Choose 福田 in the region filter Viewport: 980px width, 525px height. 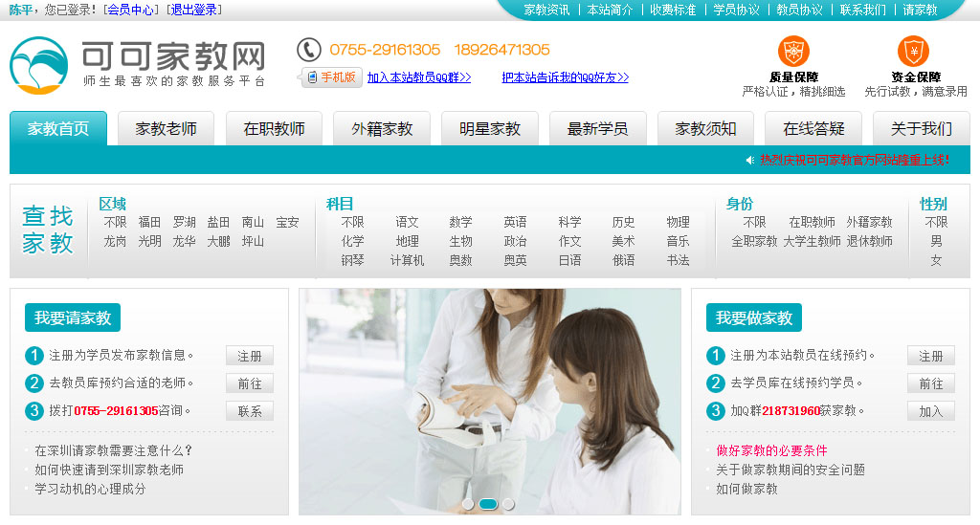149,222
